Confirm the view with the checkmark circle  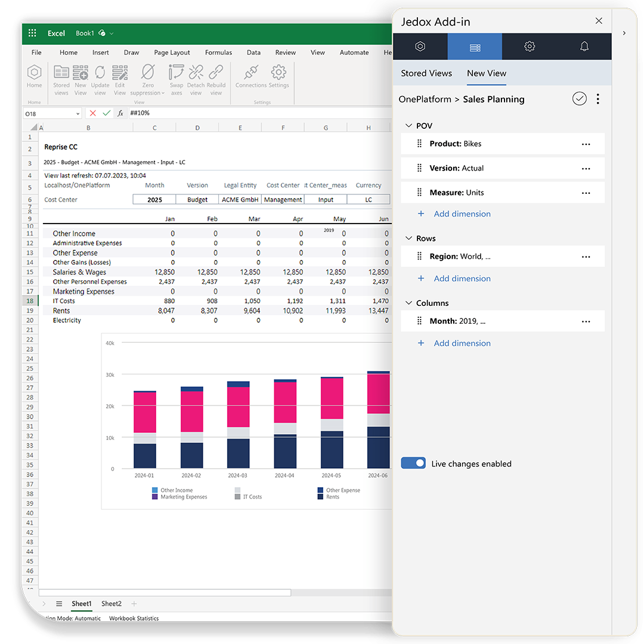tap(579, 98)
